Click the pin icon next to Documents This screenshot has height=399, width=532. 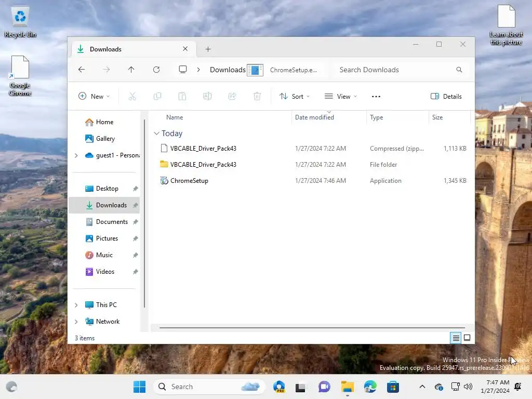coord(136,222)
